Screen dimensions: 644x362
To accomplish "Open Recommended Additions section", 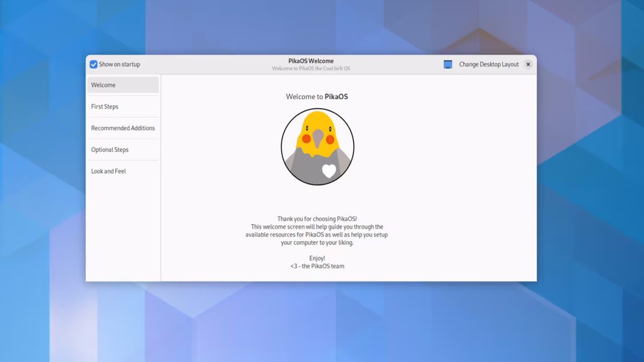I will point(123,128).
